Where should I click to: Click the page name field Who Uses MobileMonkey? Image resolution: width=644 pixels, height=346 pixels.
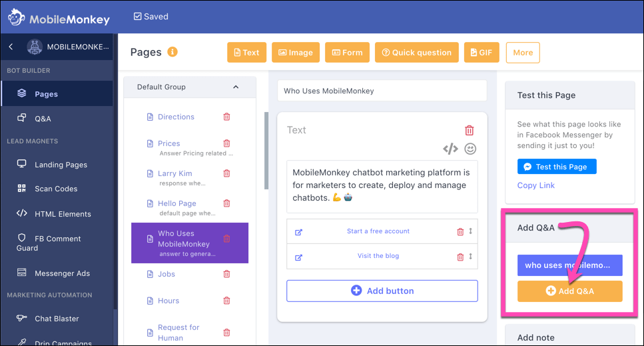click(x=382, y=91)
